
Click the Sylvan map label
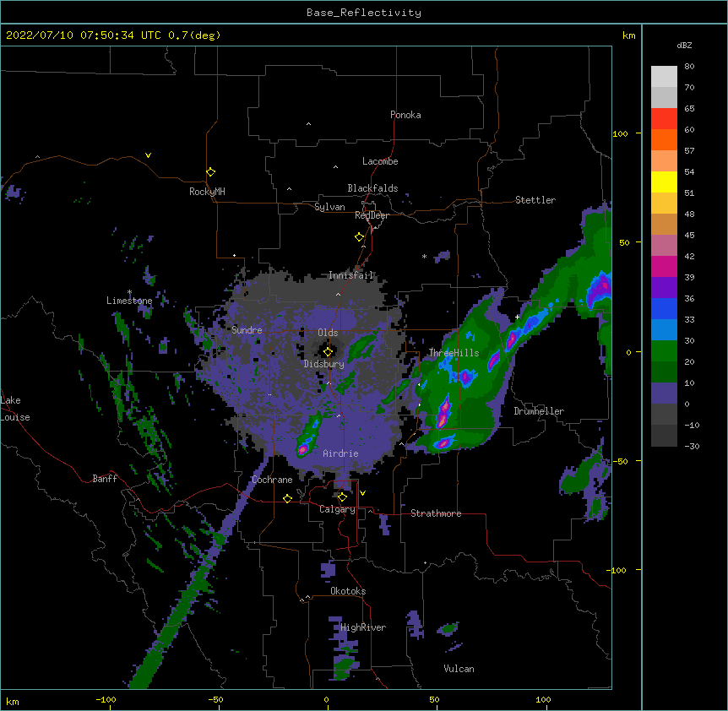click(x=329, y=207)
